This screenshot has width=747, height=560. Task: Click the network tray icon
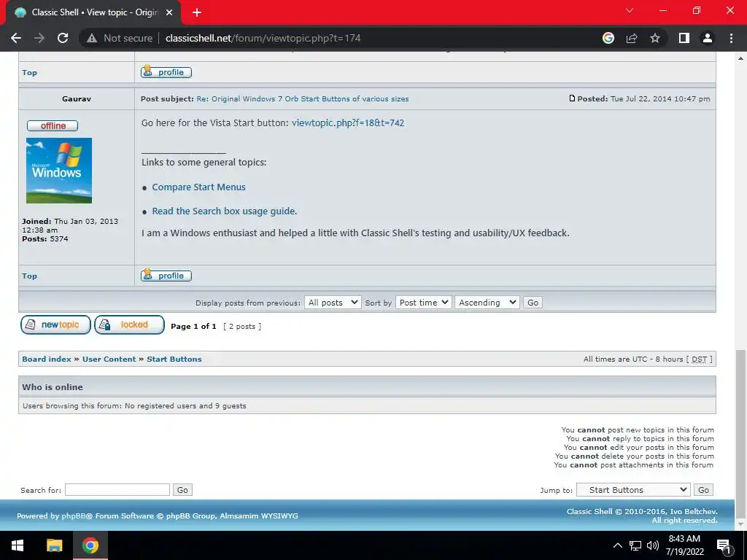[635, 545]
